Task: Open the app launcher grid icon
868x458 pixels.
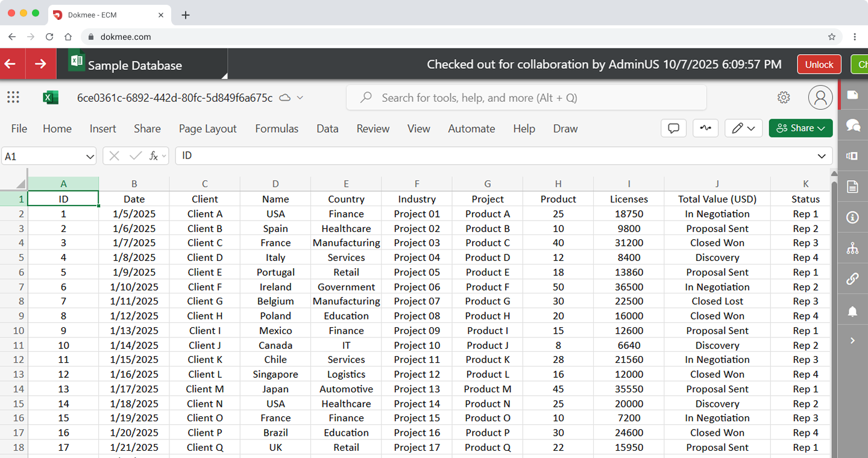Action: coord(13,97)
